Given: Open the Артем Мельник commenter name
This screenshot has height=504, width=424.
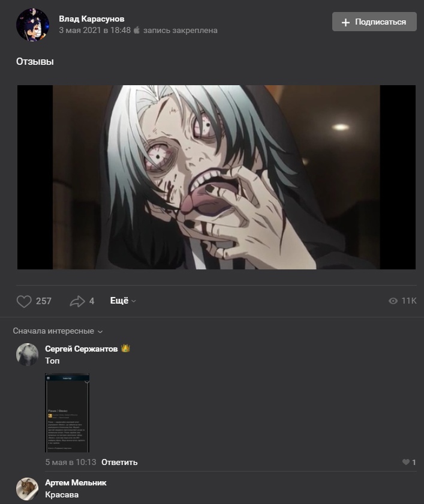Looking at the screenshot, I should 76,482.
